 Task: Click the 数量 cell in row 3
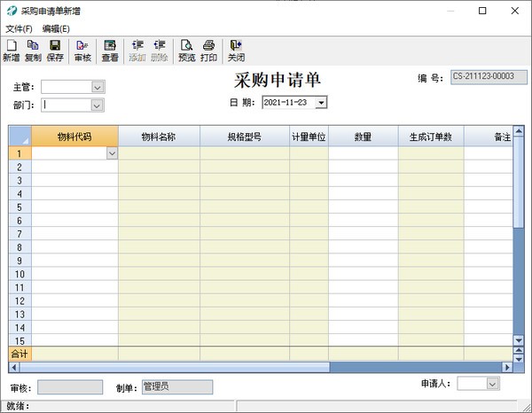click(x=363, y=180)
